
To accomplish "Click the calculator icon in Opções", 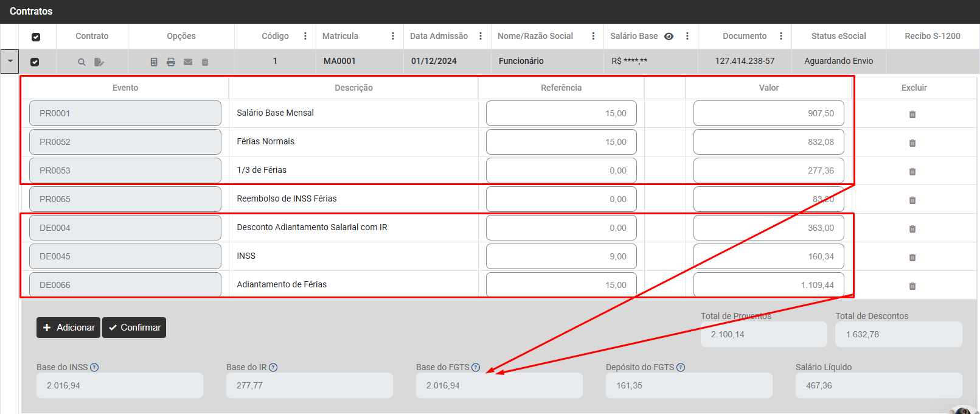I will point(154,62).
